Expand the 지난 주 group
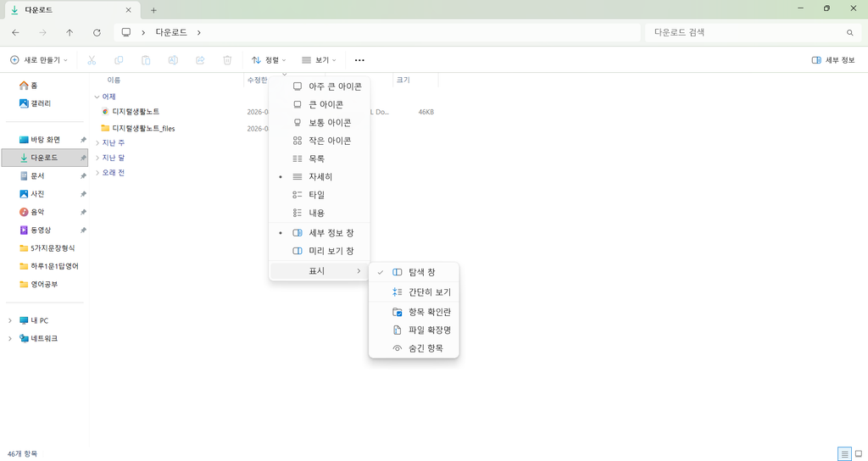Image resolution: width=868 pixels, height=461 pixels. coord(97,142)
